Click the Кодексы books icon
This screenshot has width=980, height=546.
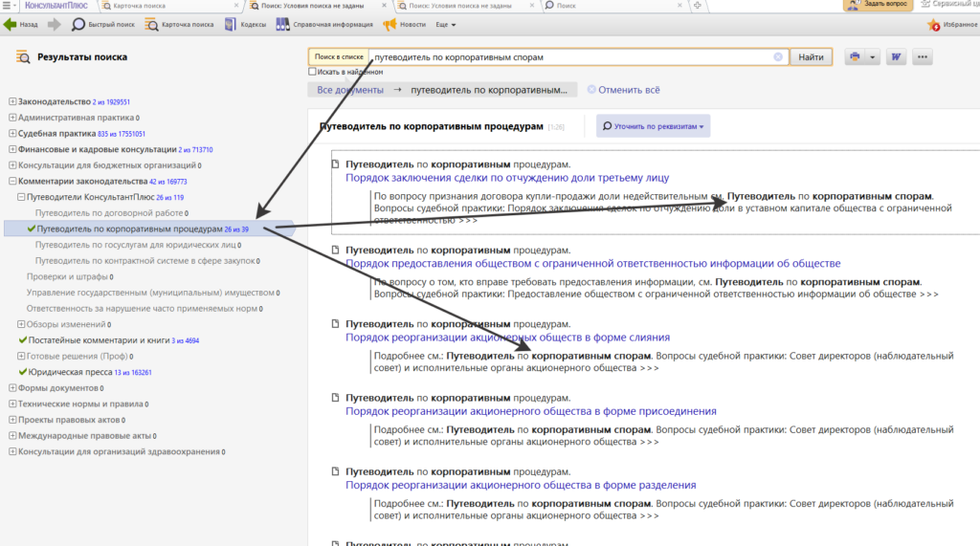click(x=231, y=24)
